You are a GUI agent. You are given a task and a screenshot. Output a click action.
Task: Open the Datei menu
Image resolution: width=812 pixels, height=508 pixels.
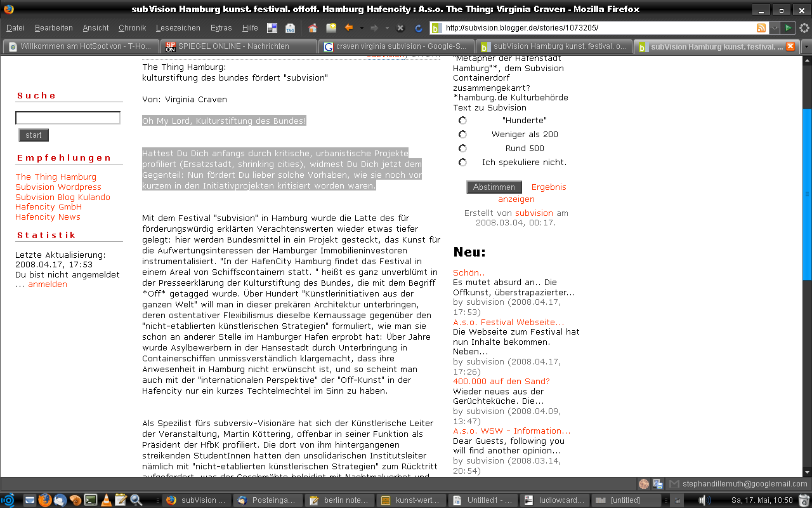(15, 28)
